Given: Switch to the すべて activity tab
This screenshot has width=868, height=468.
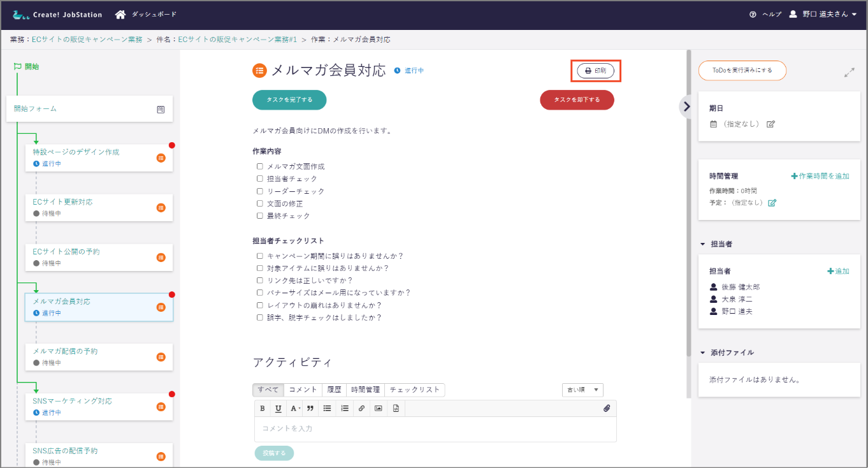Looking at the screenshot, I should [268, 390].
